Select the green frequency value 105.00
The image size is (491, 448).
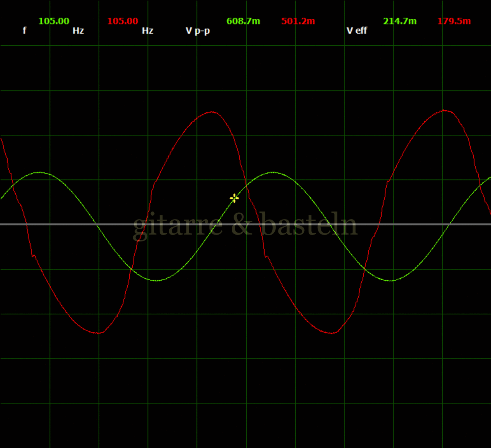(x=54, y=21)
